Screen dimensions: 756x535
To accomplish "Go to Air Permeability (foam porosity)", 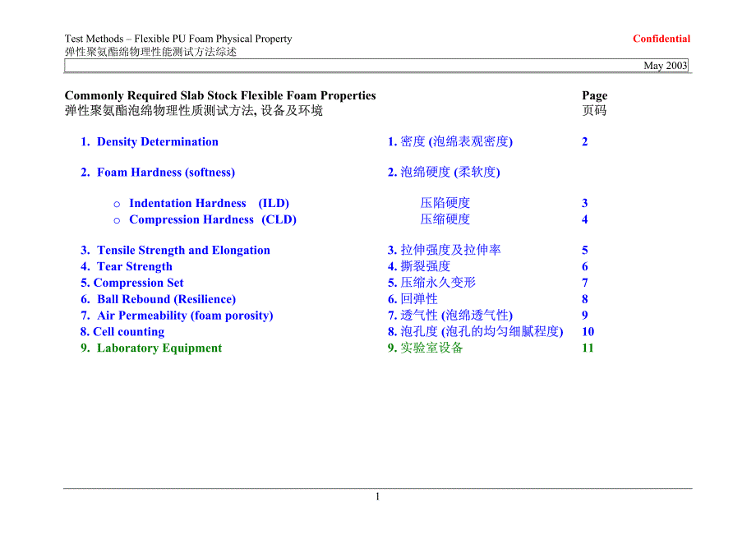I will click(x=184, y=316).
